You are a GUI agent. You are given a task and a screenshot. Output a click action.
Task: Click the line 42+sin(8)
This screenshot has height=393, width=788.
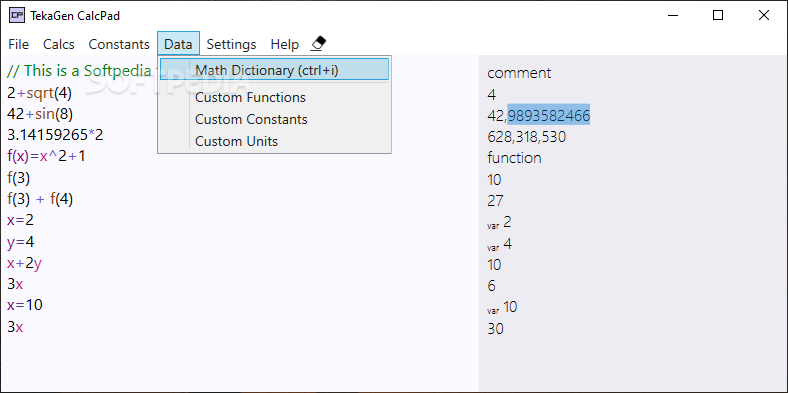tap(40, 114)
